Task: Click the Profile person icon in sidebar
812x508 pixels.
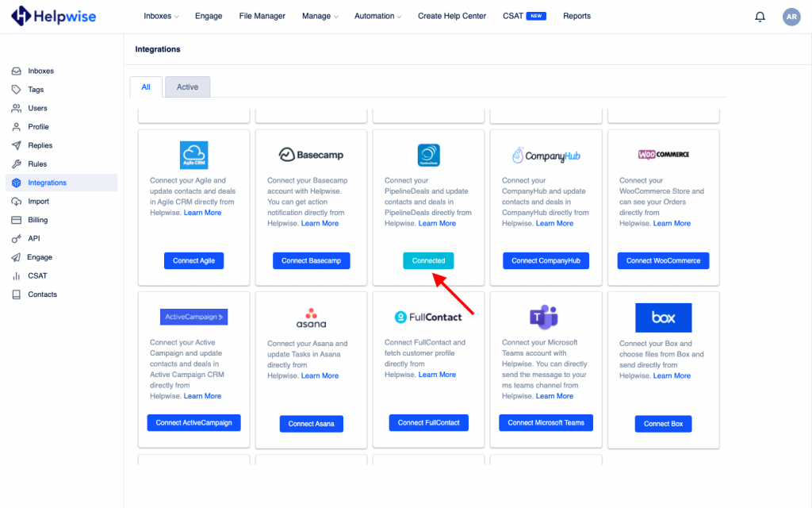Action: pyautogui.click(x=17, y=127)
